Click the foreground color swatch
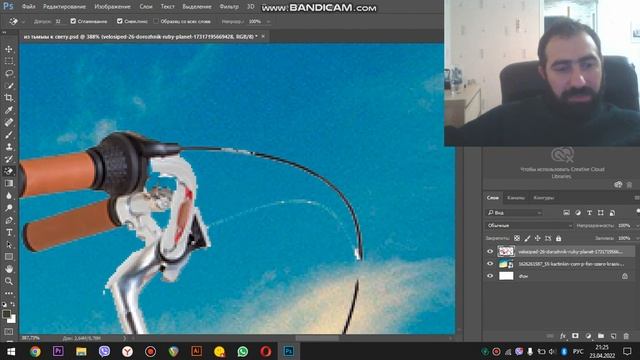The height and width of the screenshot is (360, 640). pyautogui.click(x=6, y=314)
